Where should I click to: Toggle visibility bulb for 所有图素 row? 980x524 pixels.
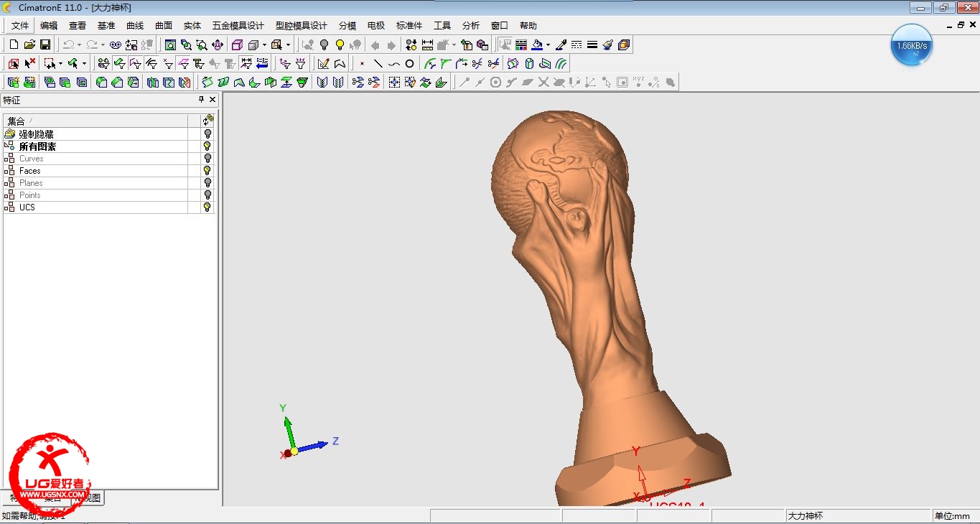(207, 146)
